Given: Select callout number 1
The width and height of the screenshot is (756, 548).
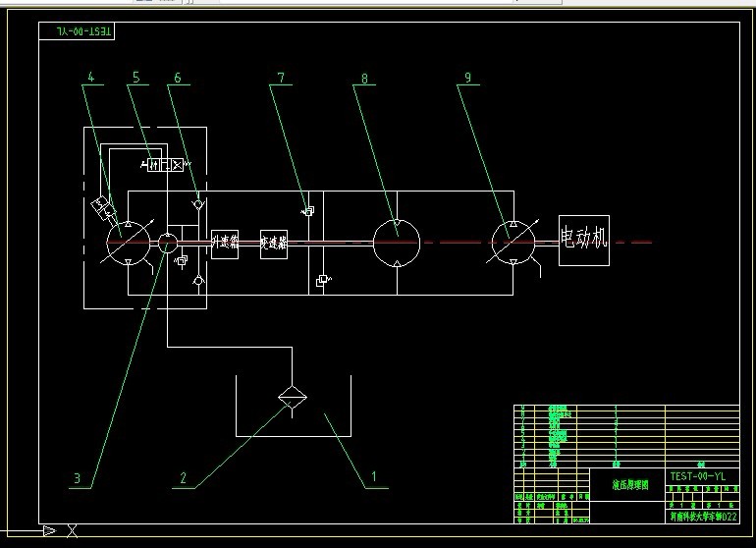Looking at the screenshot, I should click(374, 476).
